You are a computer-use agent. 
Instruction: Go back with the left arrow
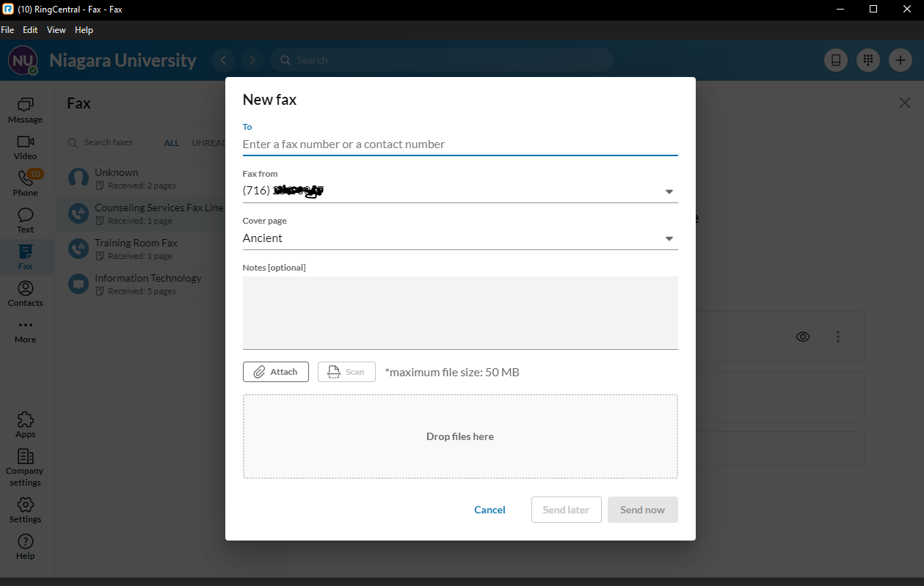(x=223, y=60)
